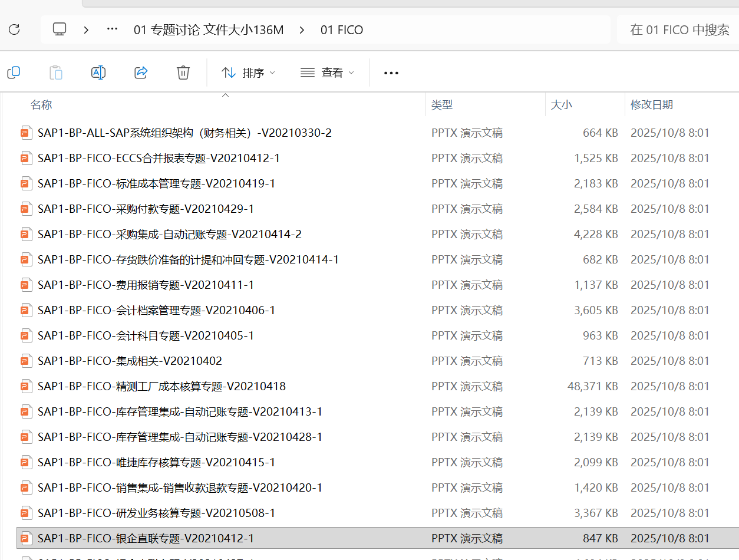Open the toolbar See more ellipsis menu

coord(391,73)
